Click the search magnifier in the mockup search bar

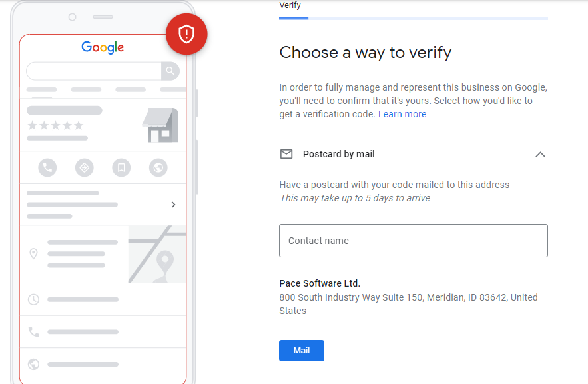(x=171, y=71)
